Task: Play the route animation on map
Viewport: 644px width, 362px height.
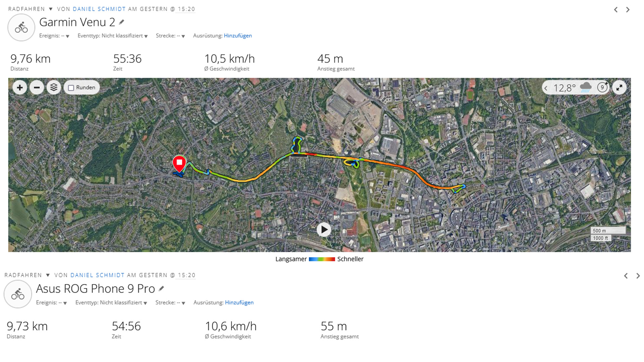Action: pyautogui.click(x=324, y=230)
